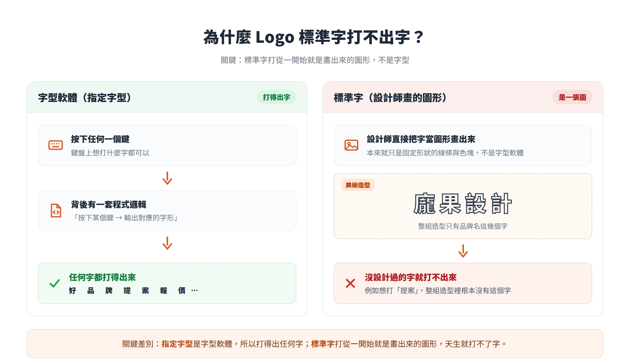
Task: Click the sample character 報
Action: pyautogui.click(x=163, y=290)
